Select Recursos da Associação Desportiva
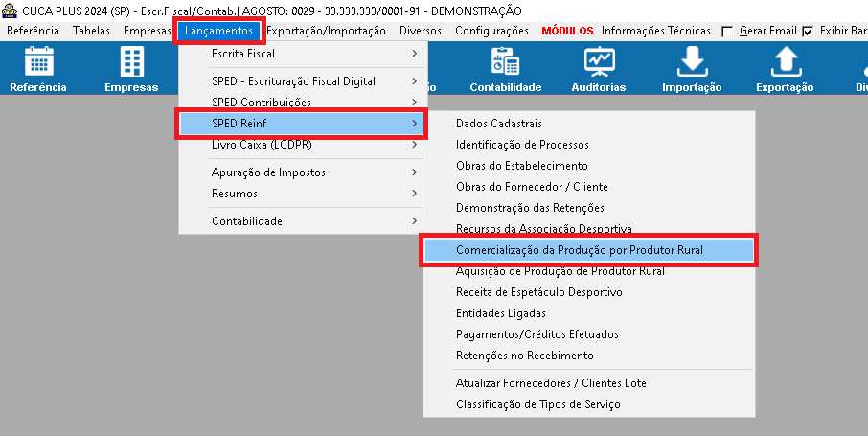The height and width of the screenshot is (436, 868). pos(588,228)
